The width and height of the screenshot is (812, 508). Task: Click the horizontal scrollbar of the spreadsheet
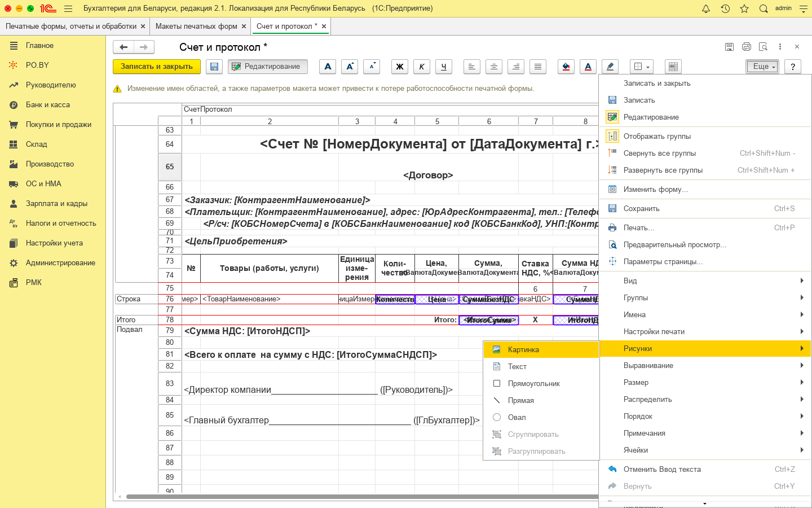[362, 497]
